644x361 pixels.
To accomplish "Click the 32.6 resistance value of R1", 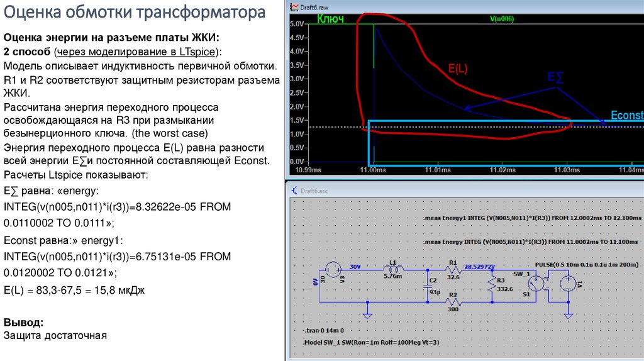I will 453,277.
